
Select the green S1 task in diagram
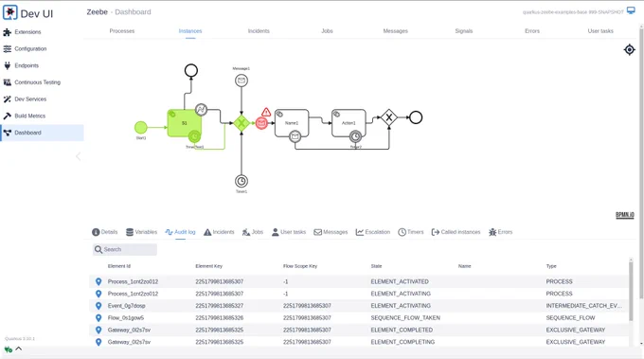pos(185,123)
